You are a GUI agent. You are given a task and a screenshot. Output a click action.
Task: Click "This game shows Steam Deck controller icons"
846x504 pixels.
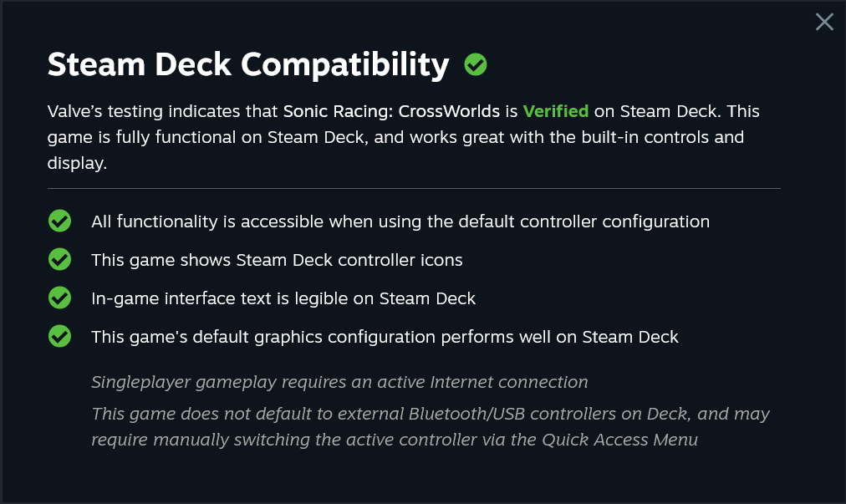277,260
